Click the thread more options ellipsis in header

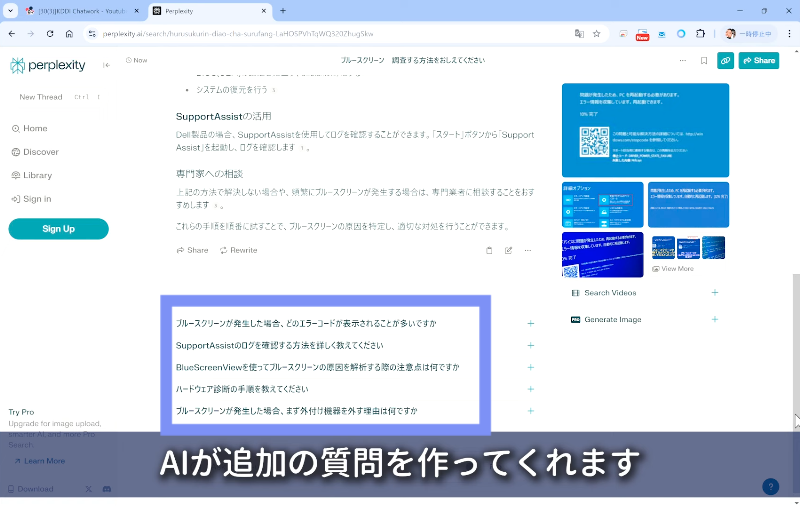coord(683,61)
